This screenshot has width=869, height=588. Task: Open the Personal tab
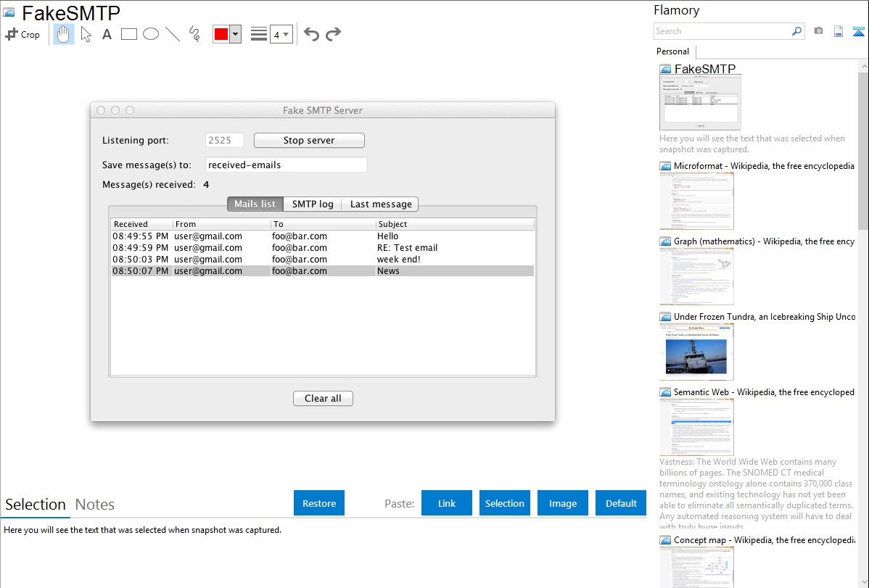(x=672, y=51)
